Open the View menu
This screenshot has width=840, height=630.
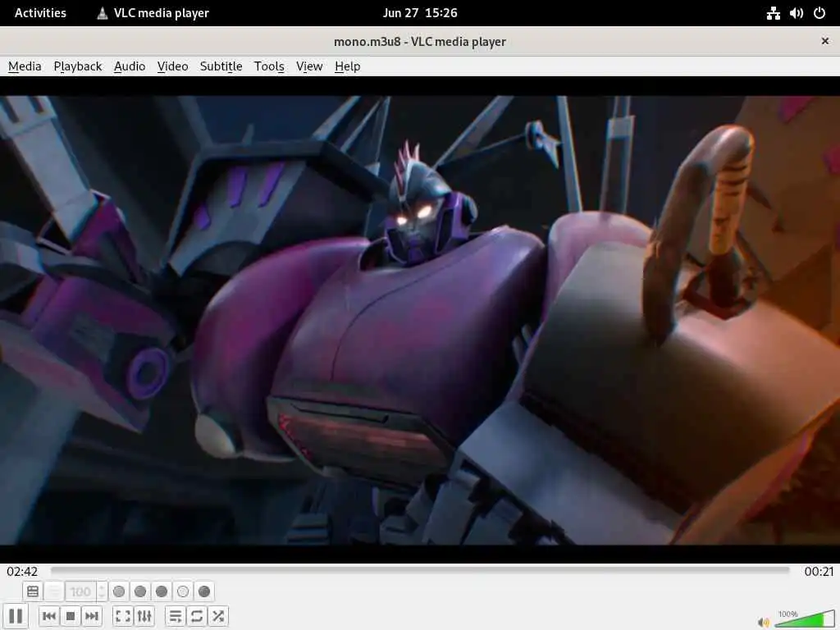[x=309, y=66]
